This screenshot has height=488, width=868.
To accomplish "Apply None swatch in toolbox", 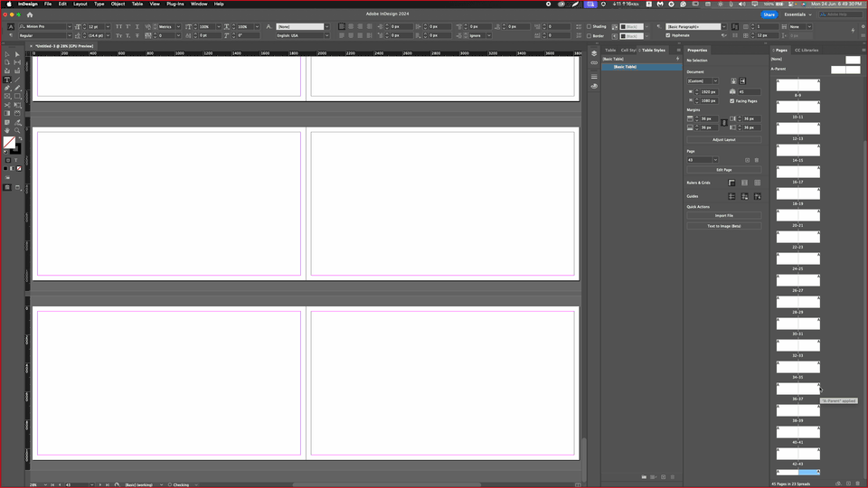I will (x=19, y=169).
